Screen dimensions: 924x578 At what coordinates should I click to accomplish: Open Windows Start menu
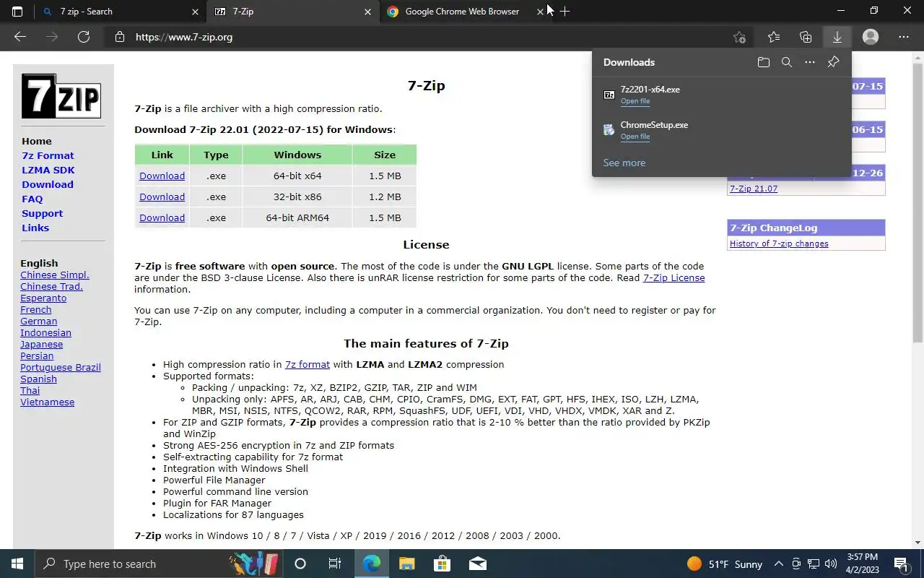tap(17, 564)
